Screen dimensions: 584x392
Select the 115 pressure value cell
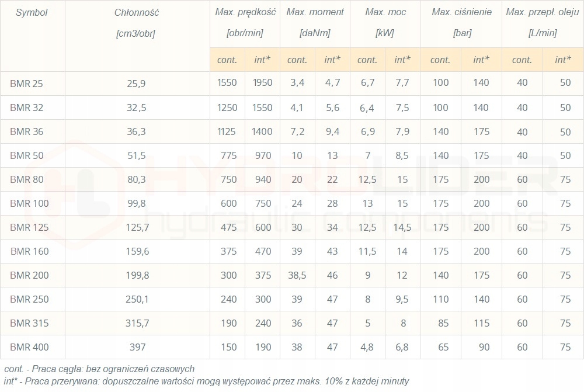click(x=481, y=323)
